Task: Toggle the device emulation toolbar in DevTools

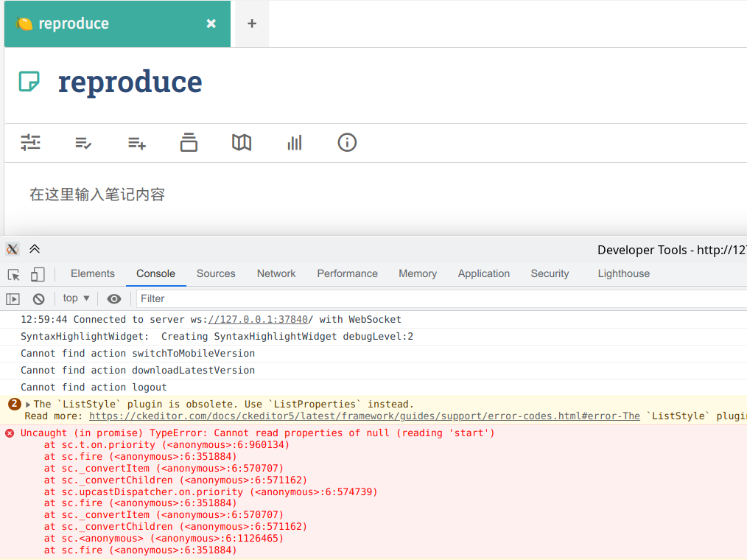Action: click(x=38, y=273)
